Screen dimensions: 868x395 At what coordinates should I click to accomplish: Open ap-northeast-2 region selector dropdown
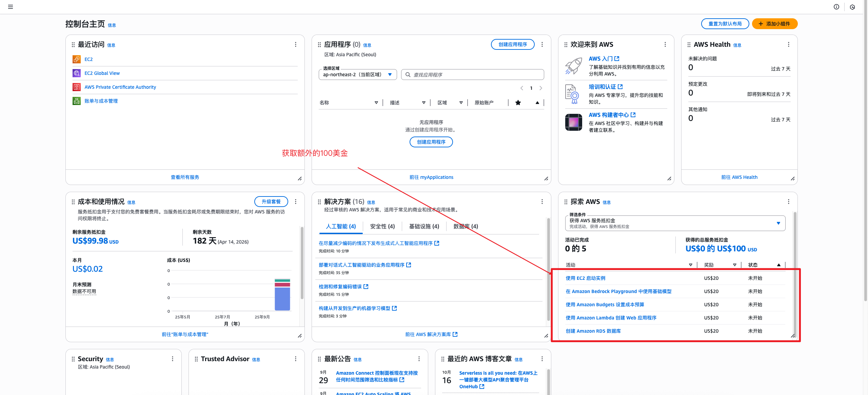(x=357, y=75)
